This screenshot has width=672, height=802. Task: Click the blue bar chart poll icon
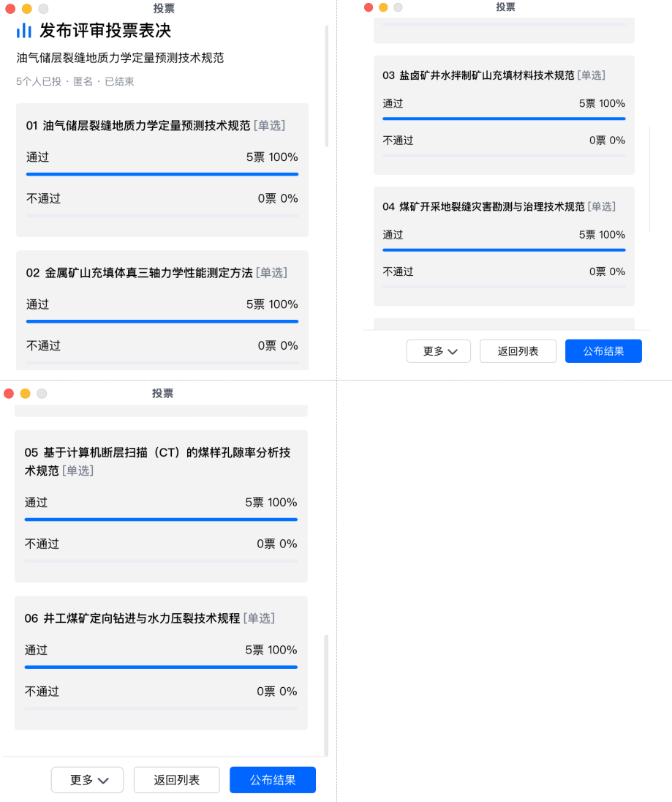pos(24,30)
